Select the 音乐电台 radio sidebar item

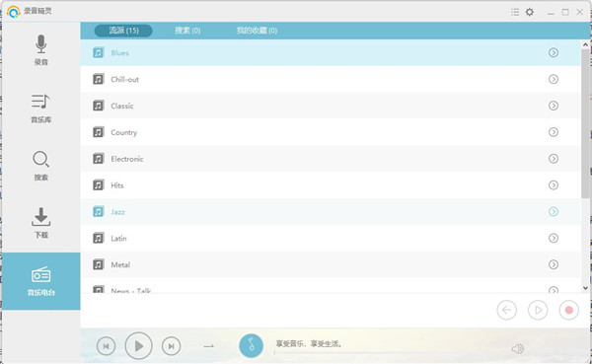click(40, 281)
